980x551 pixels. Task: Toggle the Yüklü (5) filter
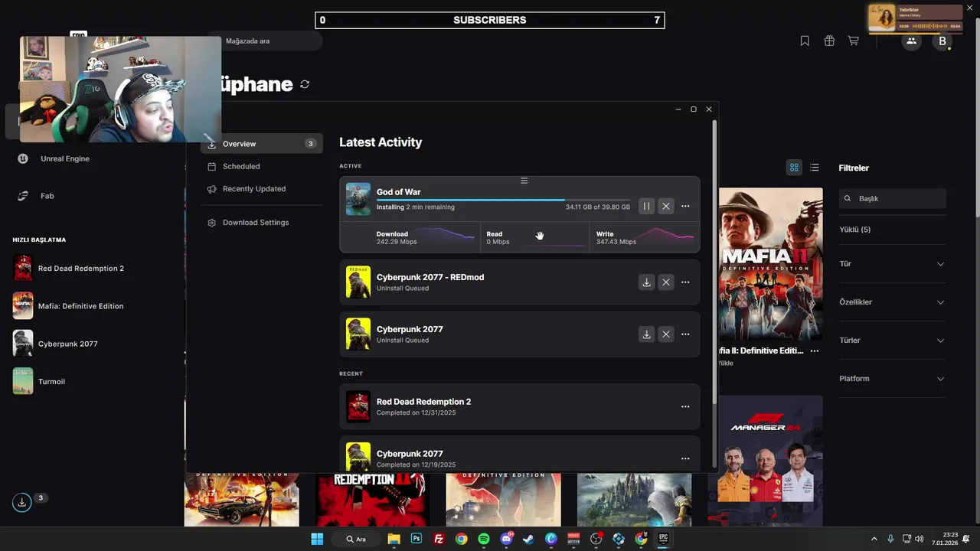[855, 230]
